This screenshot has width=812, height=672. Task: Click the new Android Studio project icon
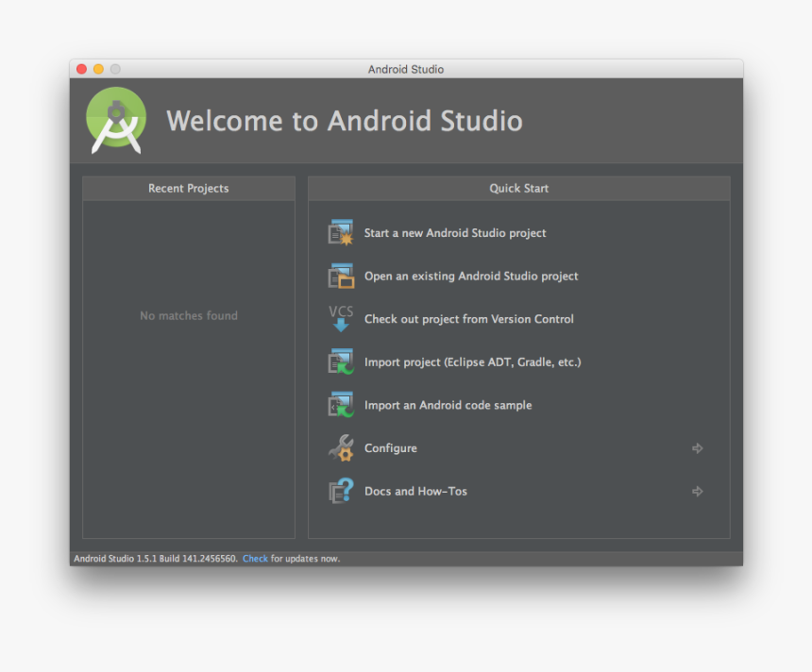click(341, 232)
